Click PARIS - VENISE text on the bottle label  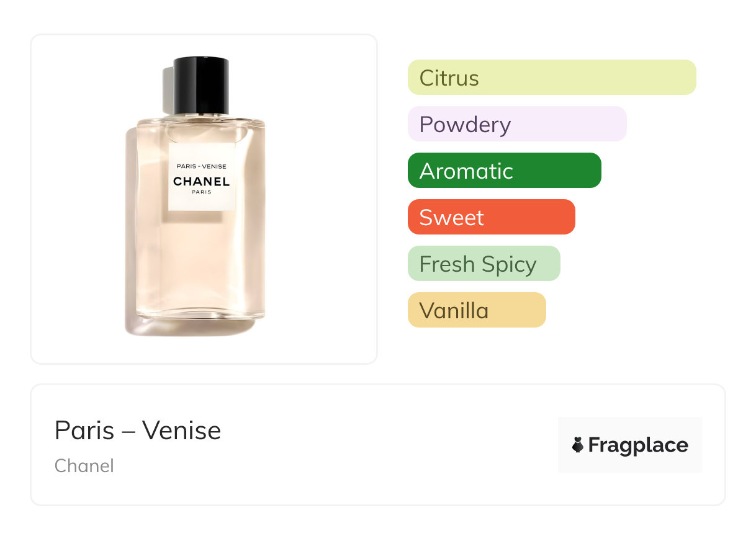tap(202, 166)
